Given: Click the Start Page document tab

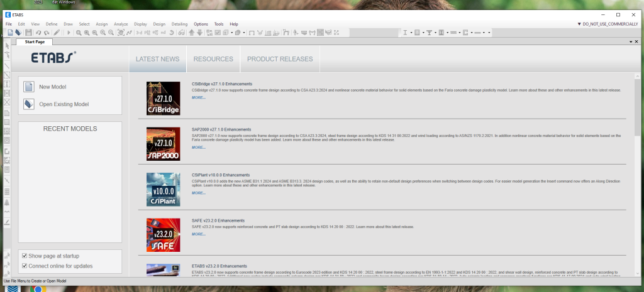Looking at the screenshot, I should [34, 42].
